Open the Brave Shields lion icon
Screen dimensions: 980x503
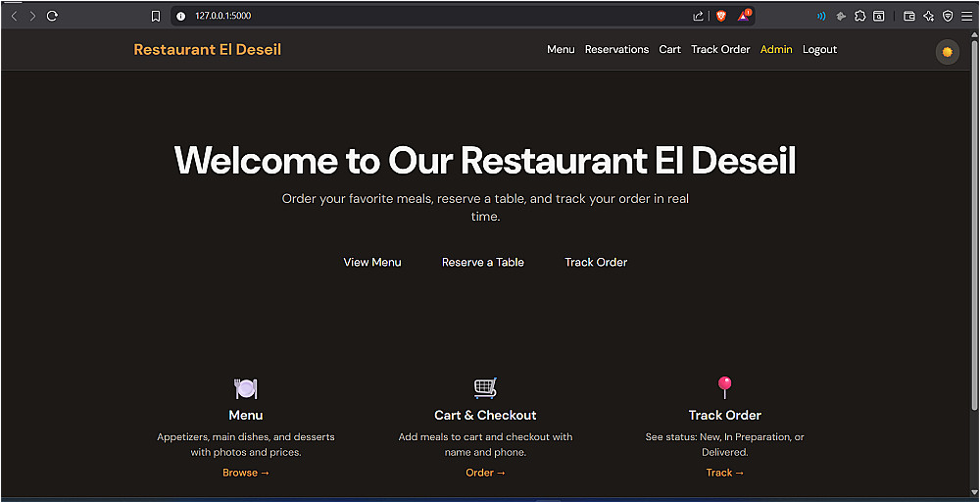720,17
